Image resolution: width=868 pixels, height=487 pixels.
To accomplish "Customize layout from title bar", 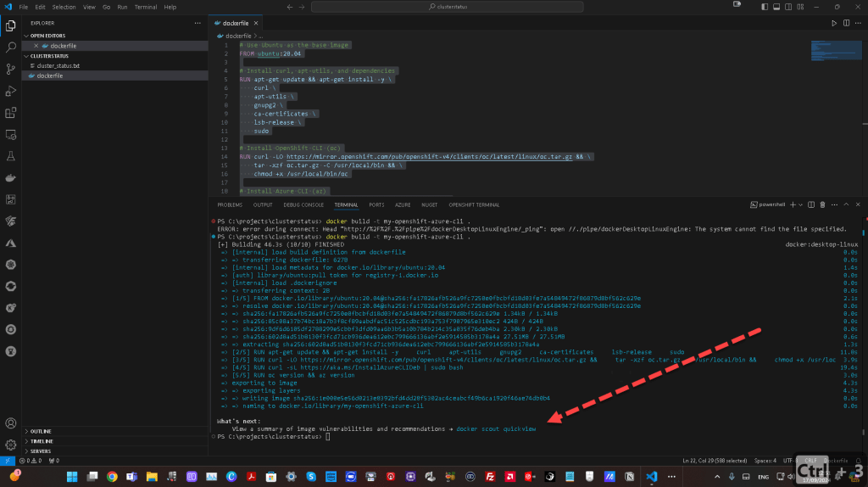I will (x=800, y=7).
